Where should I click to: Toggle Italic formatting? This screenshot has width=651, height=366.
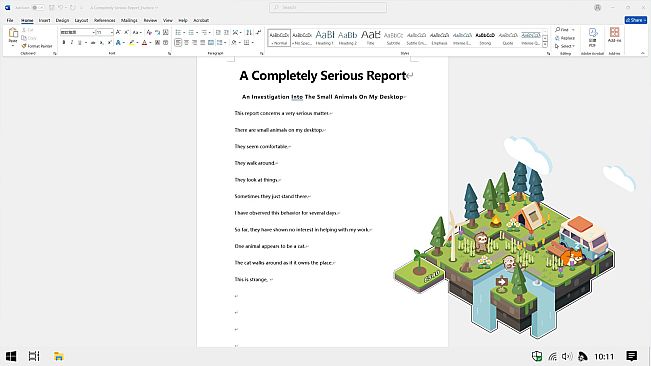(x=72, y=42)
